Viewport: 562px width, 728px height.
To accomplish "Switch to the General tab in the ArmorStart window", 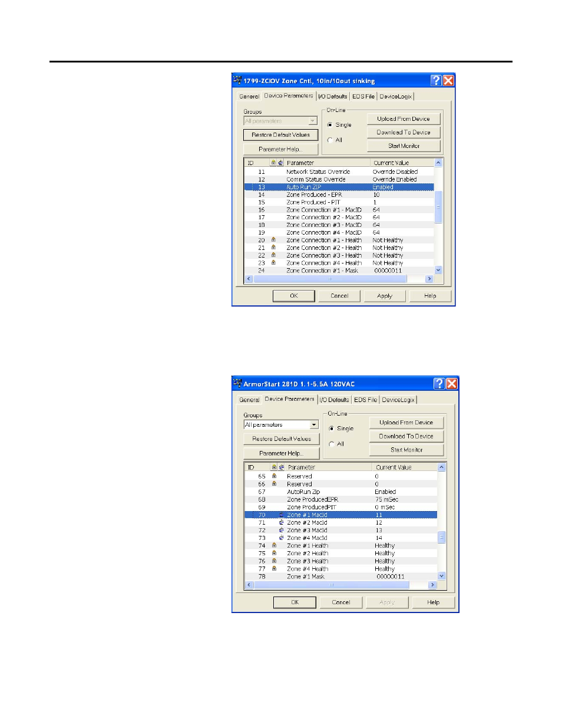I will pos(249,400).
